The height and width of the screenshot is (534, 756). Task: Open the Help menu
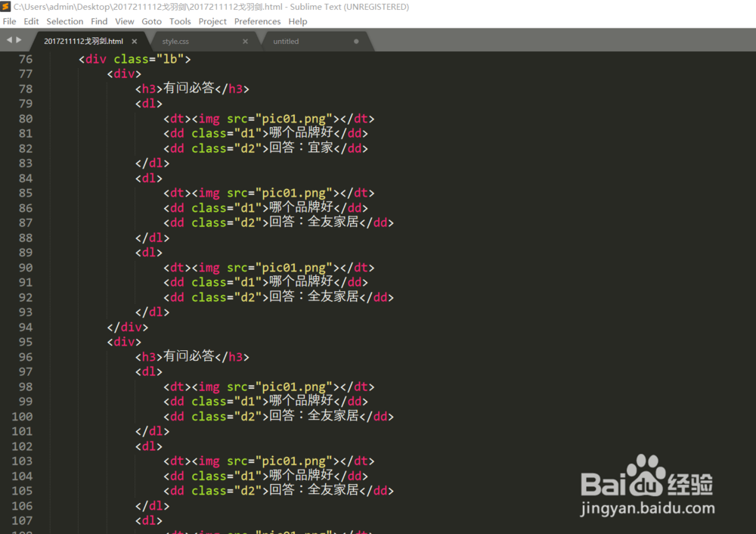297,21
